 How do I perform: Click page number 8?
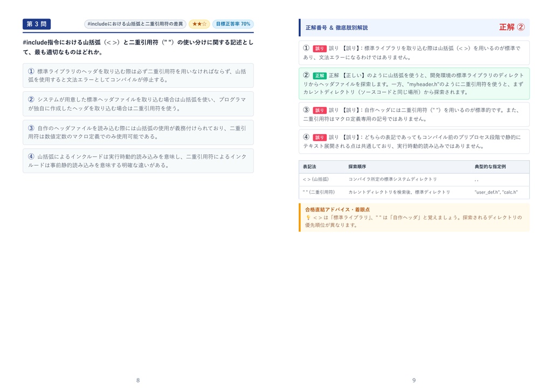138,380
